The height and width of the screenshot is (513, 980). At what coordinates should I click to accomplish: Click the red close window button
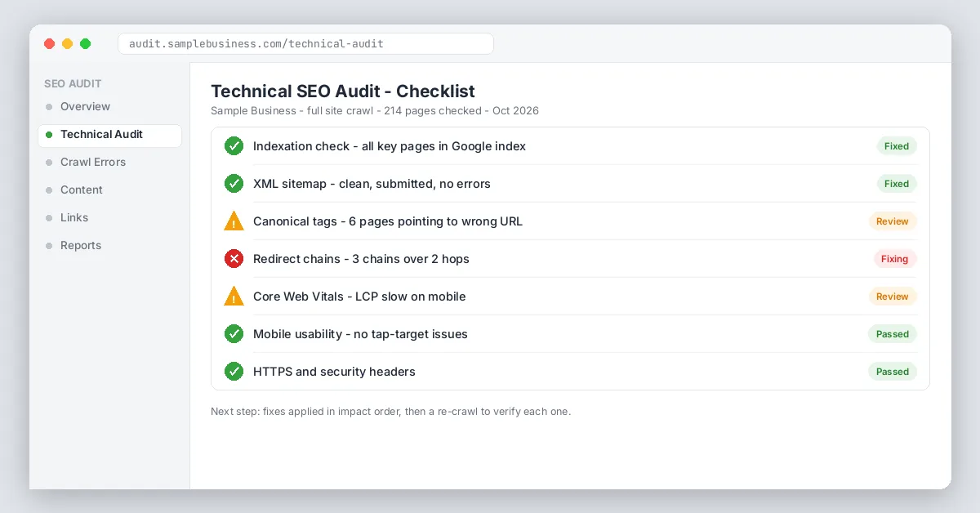coord(50,44)
